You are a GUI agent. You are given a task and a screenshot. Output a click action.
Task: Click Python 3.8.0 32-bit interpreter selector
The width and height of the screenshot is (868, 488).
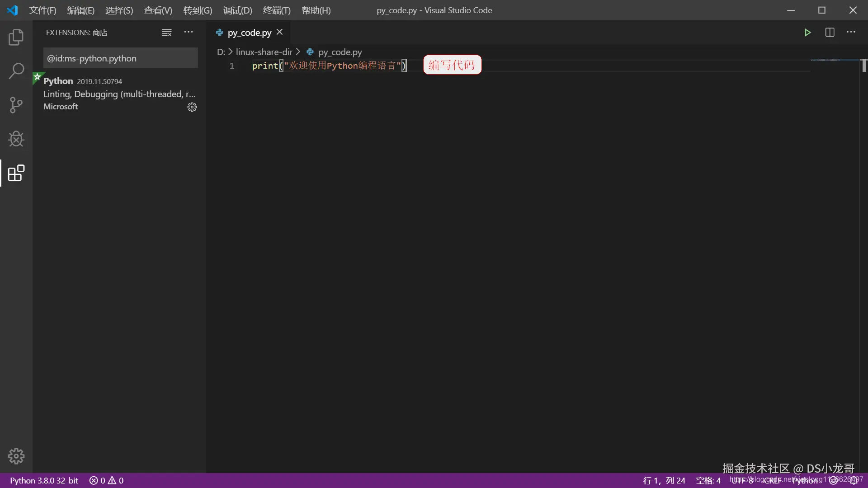click(x=44, y=480)
